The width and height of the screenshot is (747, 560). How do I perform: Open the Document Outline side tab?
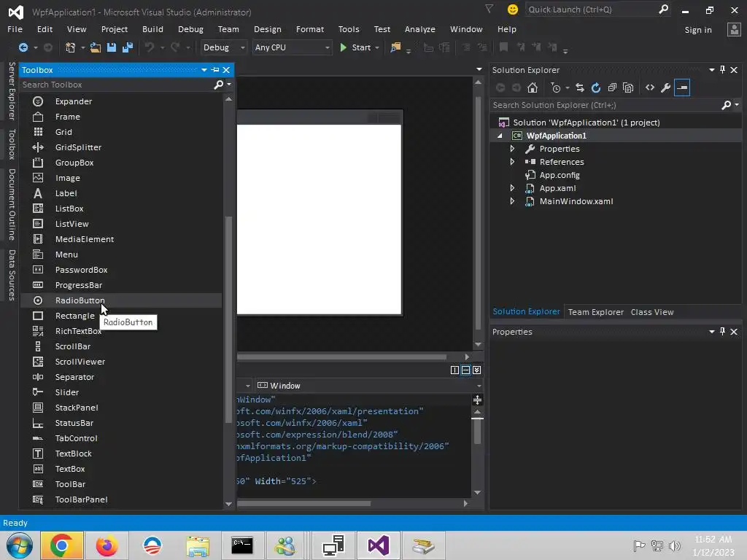click(12, 204)
